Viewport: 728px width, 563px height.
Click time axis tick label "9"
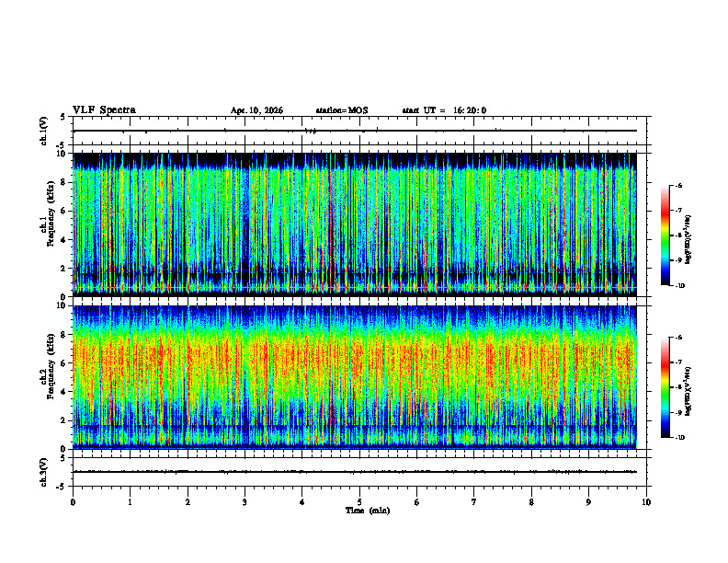click(x=588, y=502)
